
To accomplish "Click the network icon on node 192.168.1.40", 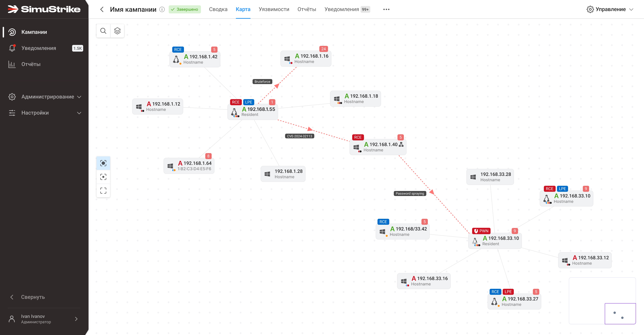I will 401,144.
